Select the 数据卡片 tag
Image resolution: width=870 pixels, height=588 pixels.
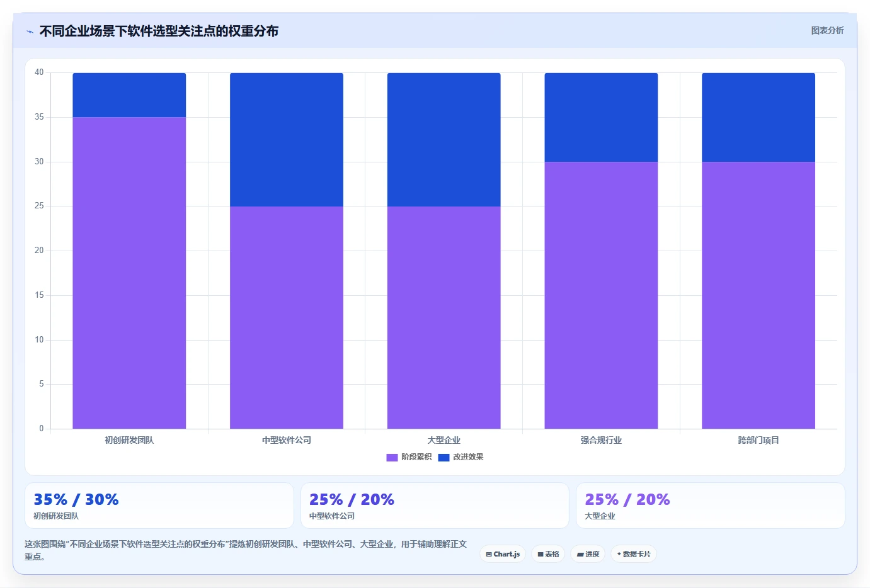click(x=634, y=554)
